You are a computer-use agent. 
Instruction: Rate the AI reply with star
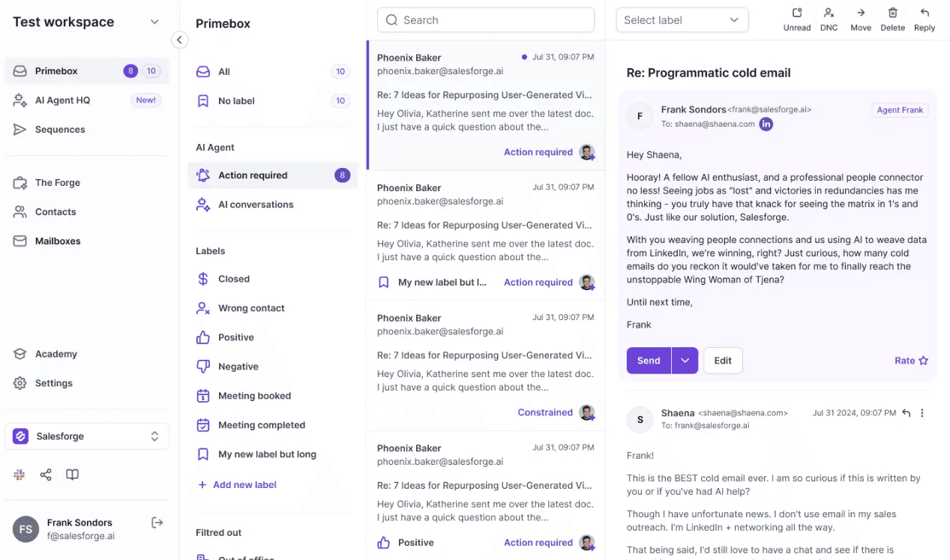(912, 361)
